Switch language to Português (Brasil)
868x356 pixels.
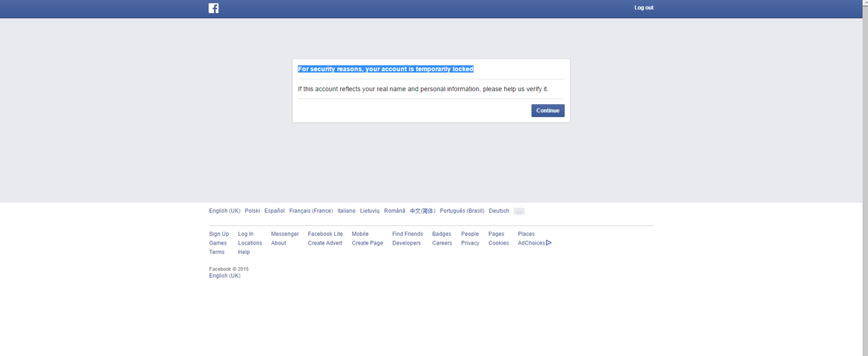462,211
